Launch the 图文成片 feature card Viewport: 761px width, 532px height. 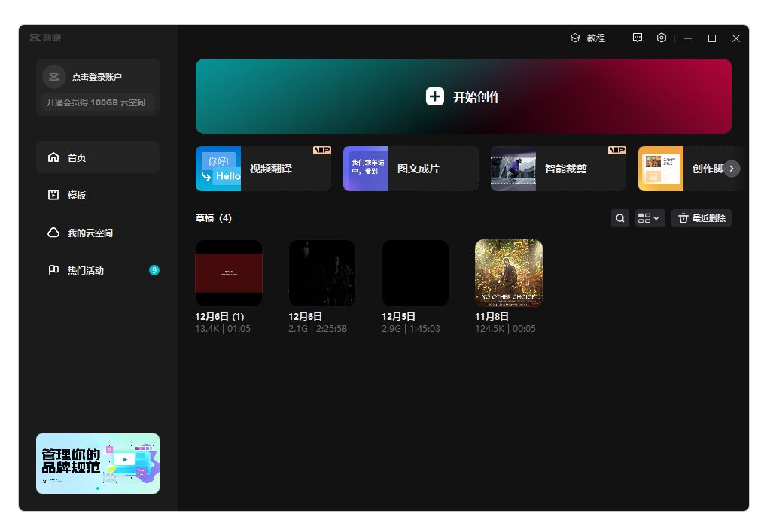(410, 169)
